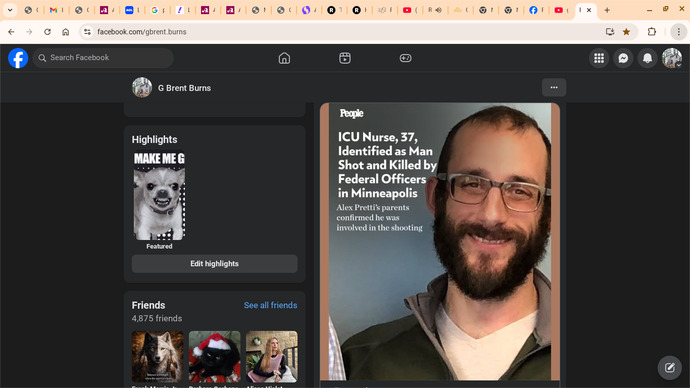Image resolution: width=690 pixels, height=388 pixels.
Task: Click G Brent Burns profile avatar in header
Action: [x=142, y=88]
